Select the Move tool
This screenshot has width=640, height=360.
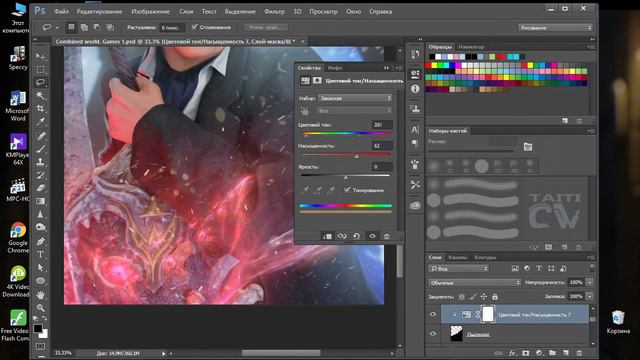(40, 56)
